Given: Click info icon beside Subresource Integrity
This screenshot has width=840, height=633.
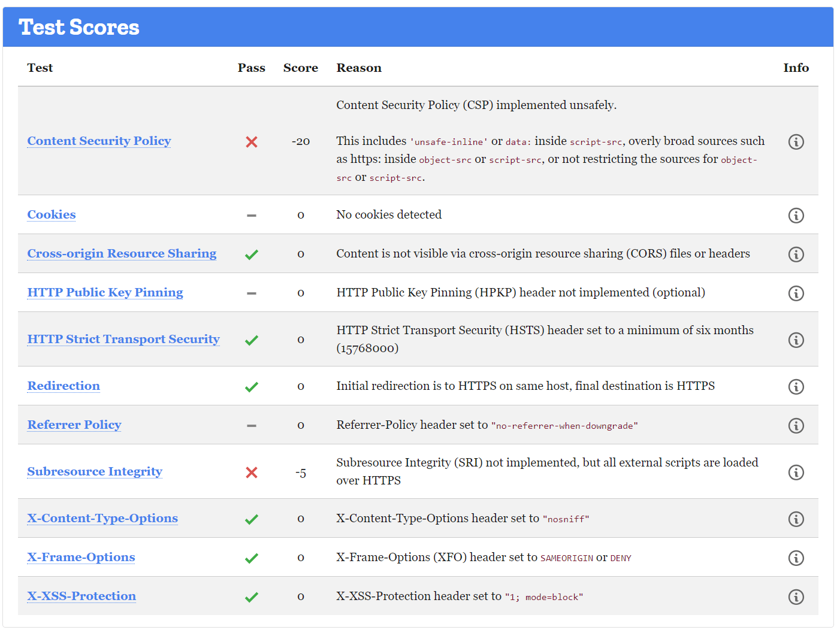Looking at the screenshot, I should 796,472.
